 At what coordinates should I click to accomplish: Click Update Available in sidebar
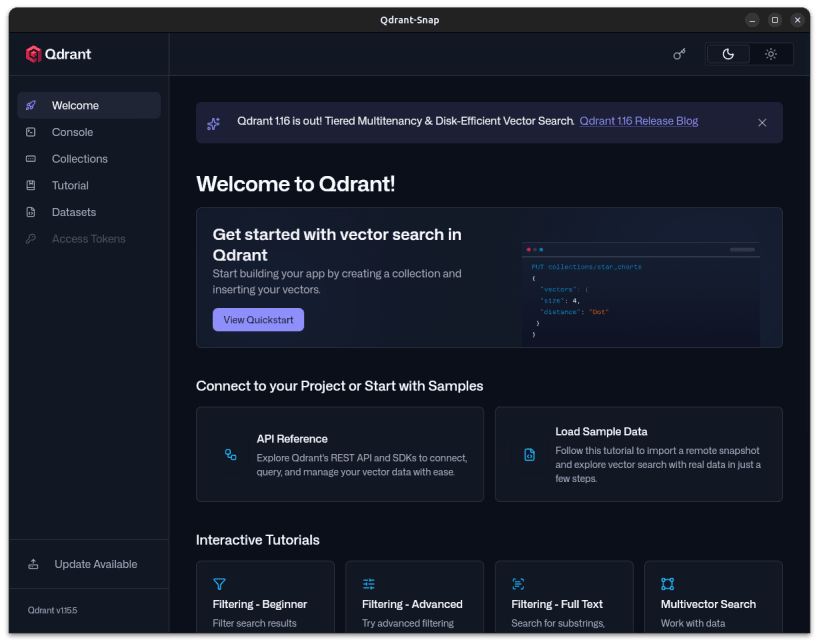click(89, 564)
